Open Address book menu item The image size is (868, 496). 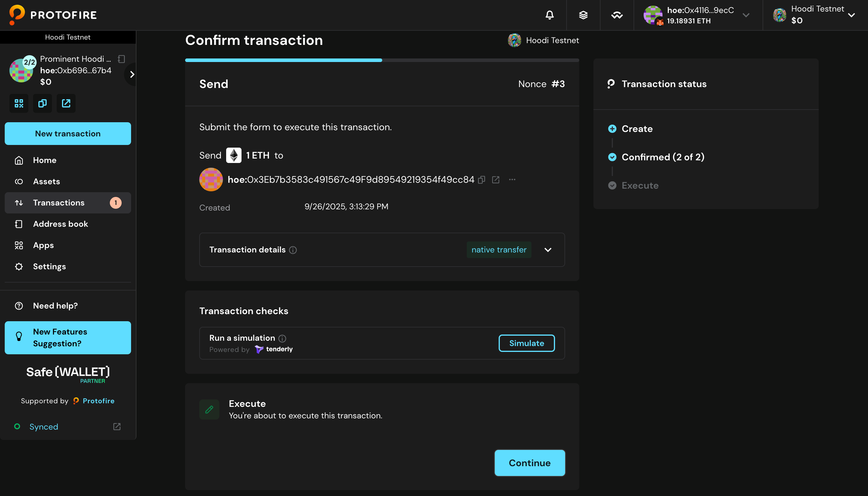click(x=60, y=224)
